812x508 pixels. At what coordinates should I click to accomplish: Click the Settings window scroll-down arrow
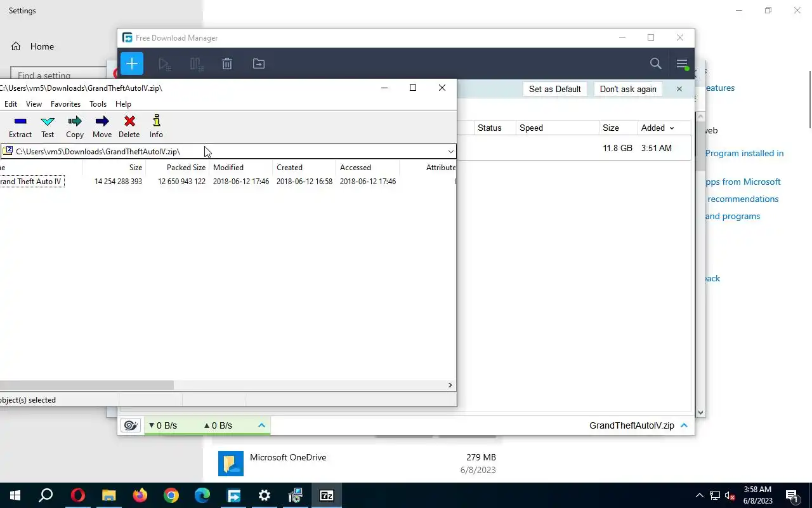701,412
